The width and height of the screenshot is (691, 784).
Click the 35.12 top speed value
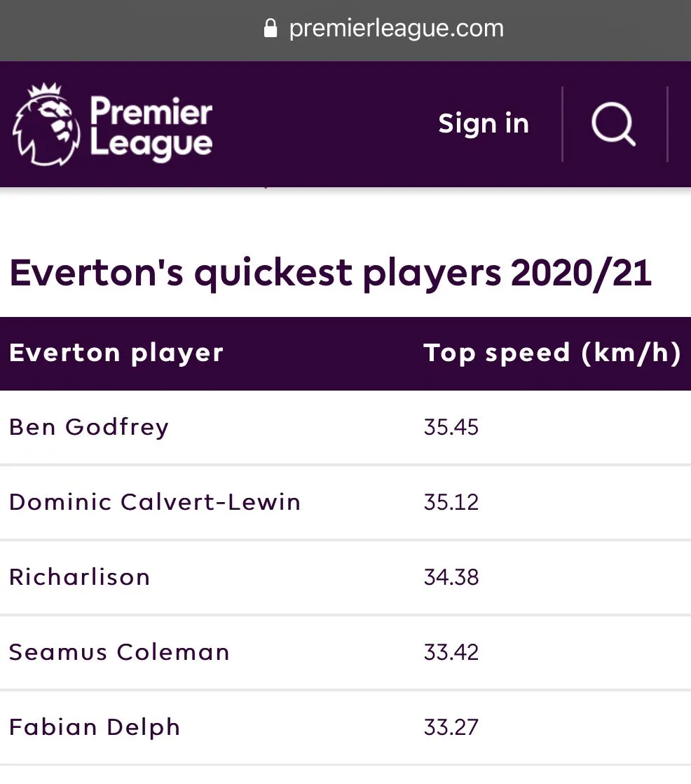click(x=451, y=502)
